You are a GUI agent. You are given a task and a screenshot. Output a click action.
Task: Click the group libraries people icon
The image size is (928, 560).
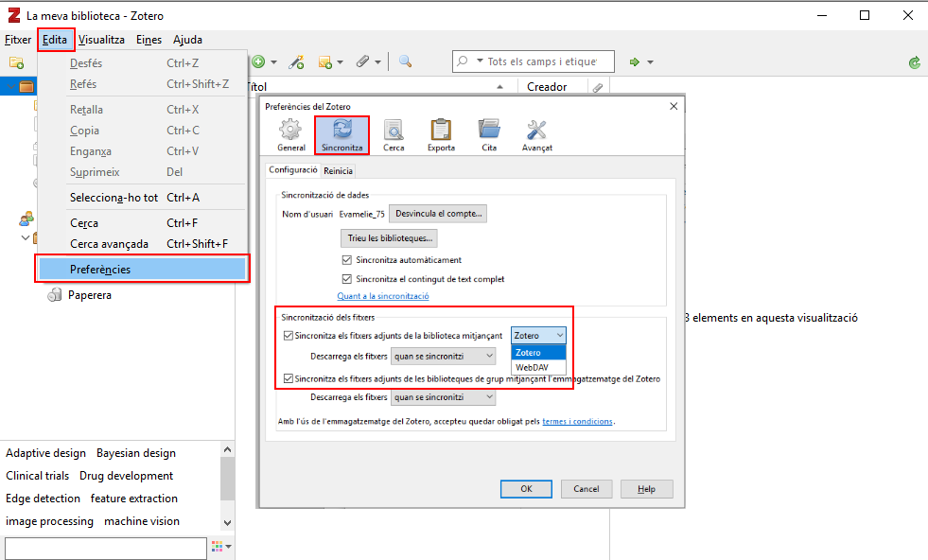[26, 219]
